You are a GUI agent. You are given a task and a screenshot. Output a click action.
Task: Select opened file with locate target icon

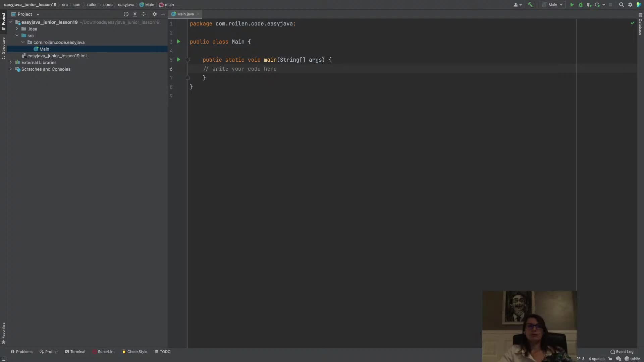[x=126, y=14]
